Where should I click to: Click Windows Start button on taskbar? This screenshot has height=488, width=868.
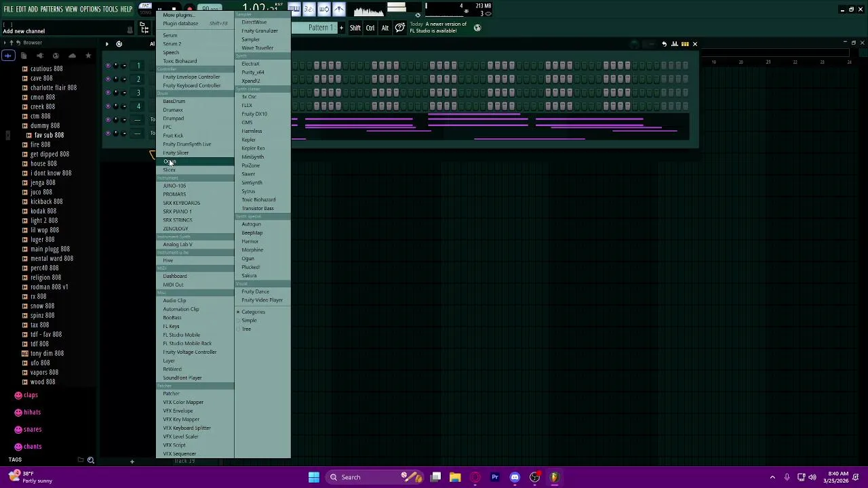(314, 477)
